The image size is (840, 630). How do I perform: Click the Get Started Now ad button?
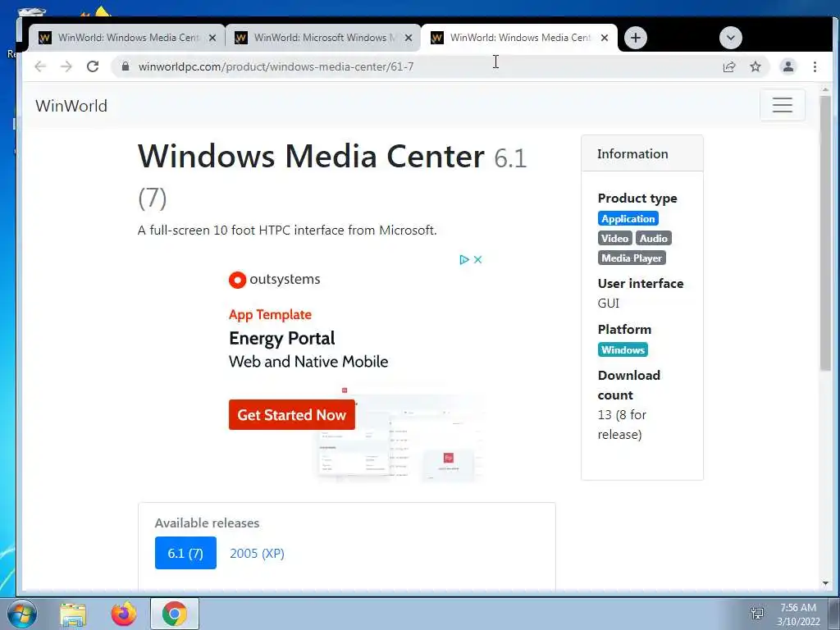coord(292,414)
